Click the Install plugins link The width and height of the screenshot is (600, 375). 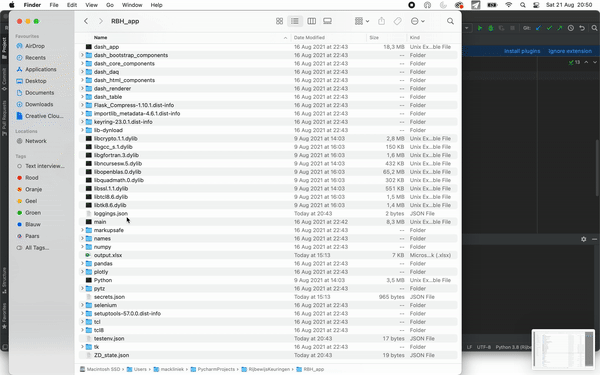[x=522, y=51]
